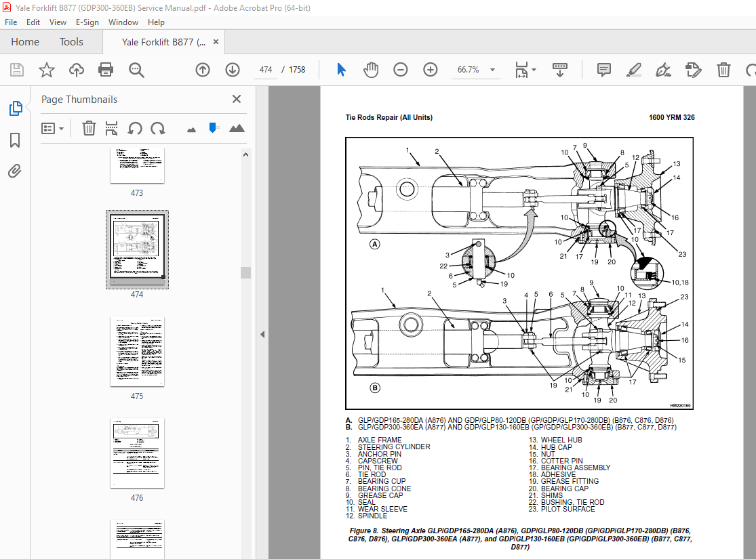Click the thumbnail size slider handle
This screenshot has height=559, width=756.
pos(213,127)
